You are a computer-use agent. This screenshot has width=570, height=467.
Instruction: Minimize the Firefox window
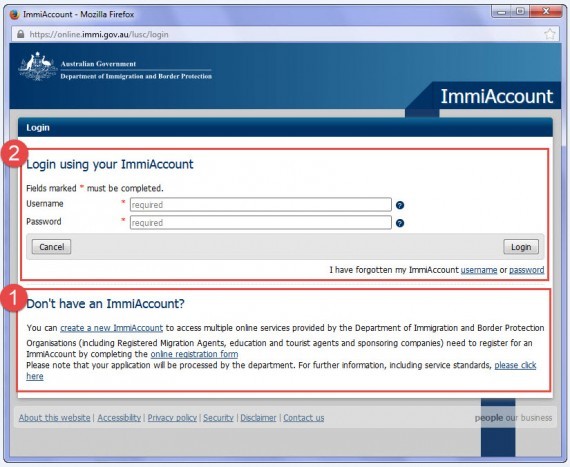click(502, 12)
